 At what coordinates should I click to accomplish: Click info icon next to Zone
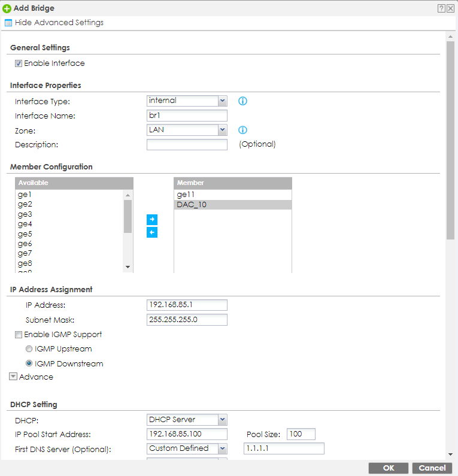coord(242,130)
